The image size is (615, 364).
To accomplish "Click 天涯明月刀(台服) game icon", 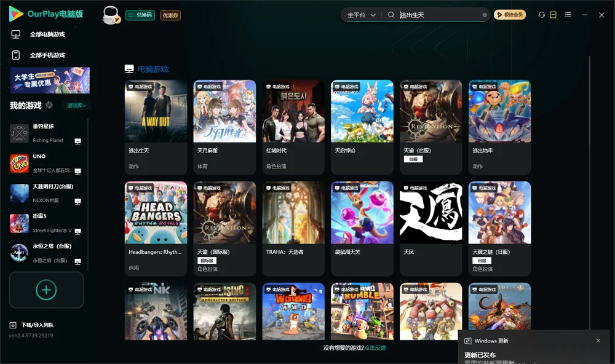I will pos(19,193).
